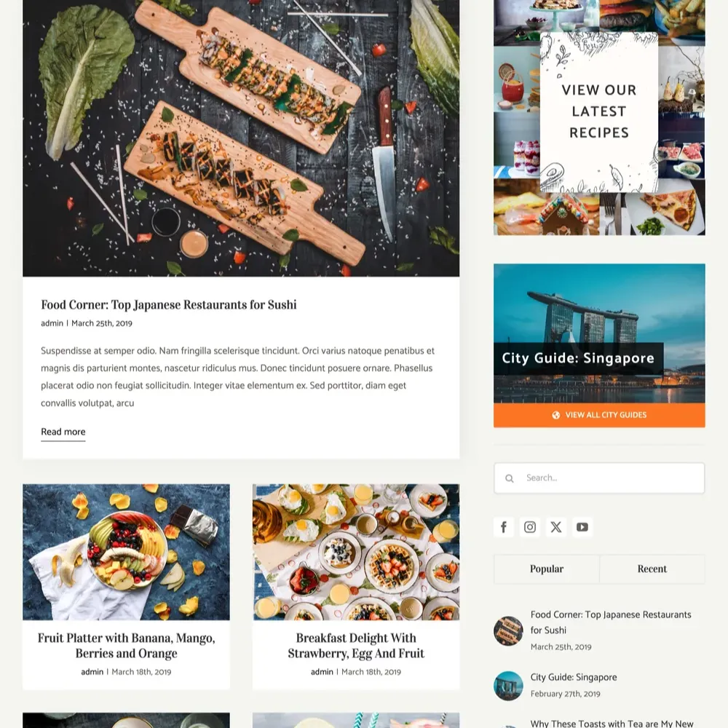Open the YouTube social icon
728x728 pixels.
pyautogui.click(x=582, y=527)
